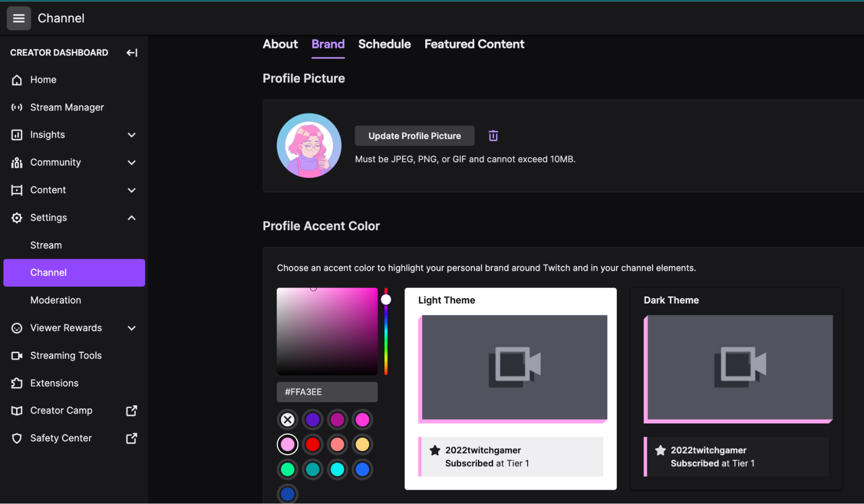
Task: Click the Extensions icon in the sidebar
Action: [x=16, y=383]
